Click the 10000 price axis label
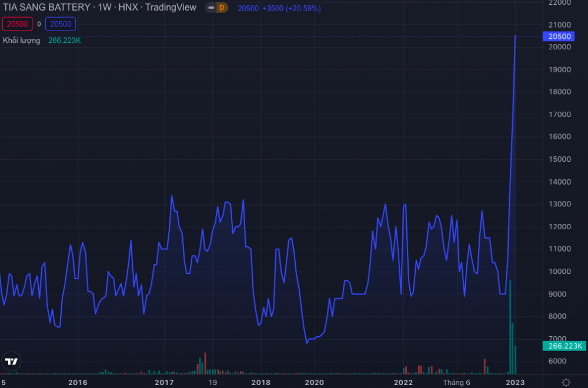 560,272
